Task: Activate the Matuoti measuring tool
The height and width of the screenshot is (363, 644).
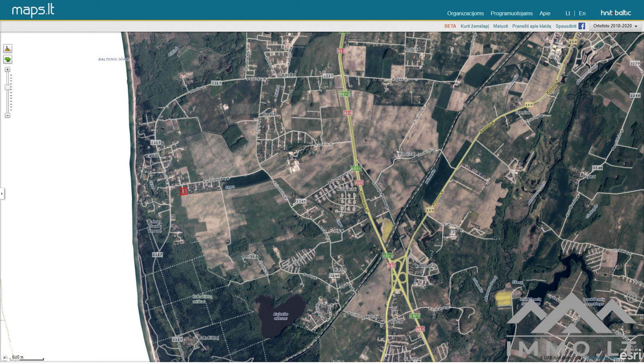Action: tap(500, 26)
